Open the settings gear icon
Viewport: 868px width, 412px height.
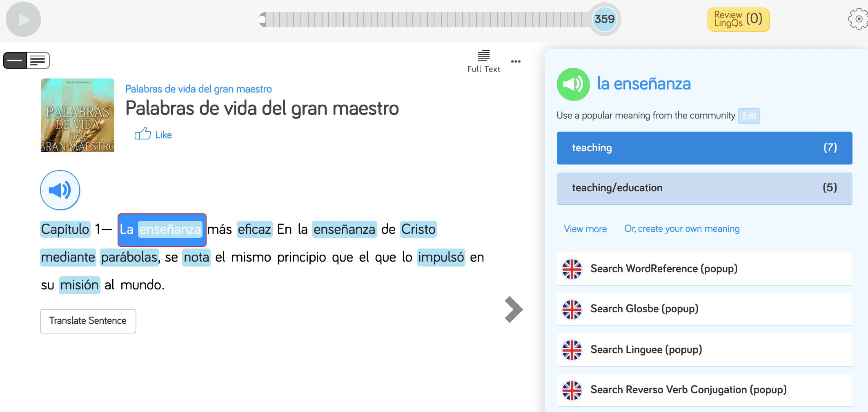(858, 19)
